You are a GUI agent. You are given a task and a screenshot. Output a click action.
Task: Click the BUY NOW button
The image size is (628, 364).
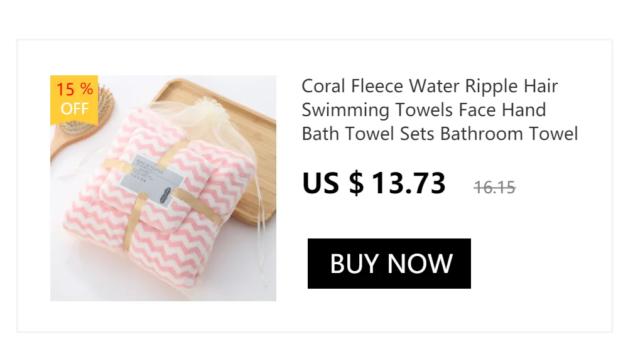(x=389, y=264)
